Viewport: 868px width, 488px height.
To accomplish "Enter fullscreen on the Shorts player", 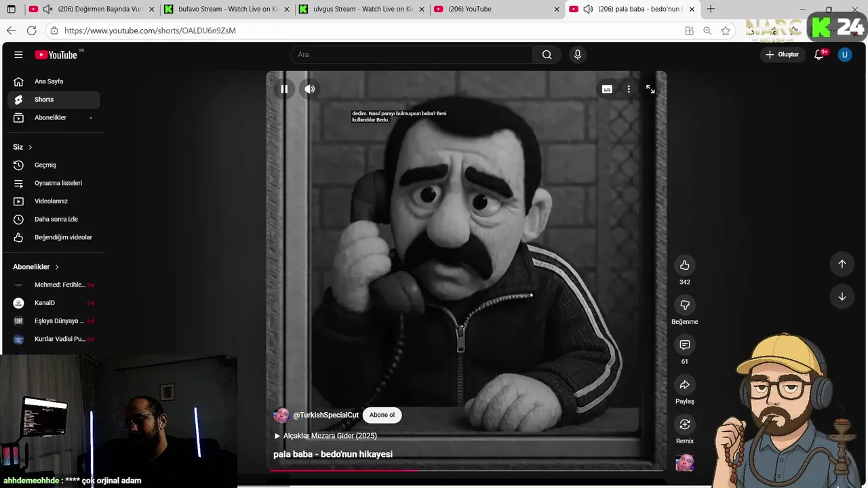I will (x=650, y=89).
